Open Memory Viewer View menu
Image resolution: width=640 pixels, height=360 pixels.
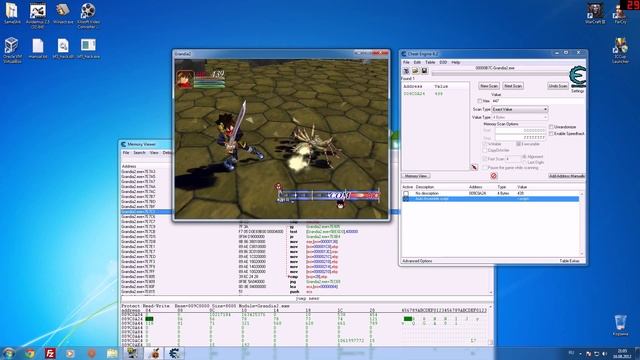(154, 153)
